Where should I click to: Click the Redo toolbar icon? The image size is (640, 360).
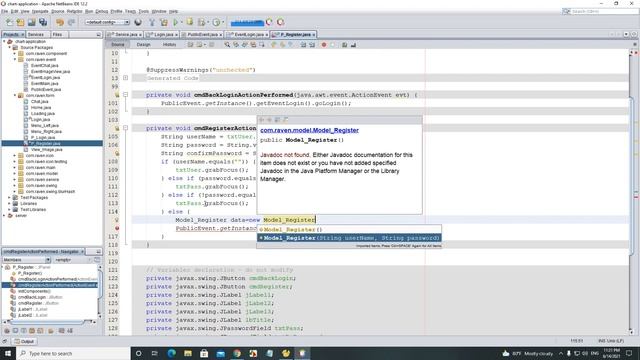click(x=71, y=22)
